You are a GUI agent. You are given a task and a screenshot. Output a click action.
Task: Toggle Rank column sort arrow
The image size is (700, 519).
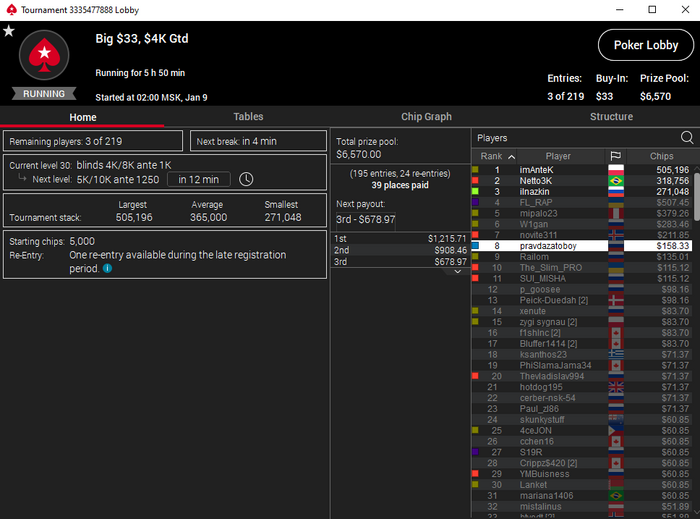(x=512, y=157)
